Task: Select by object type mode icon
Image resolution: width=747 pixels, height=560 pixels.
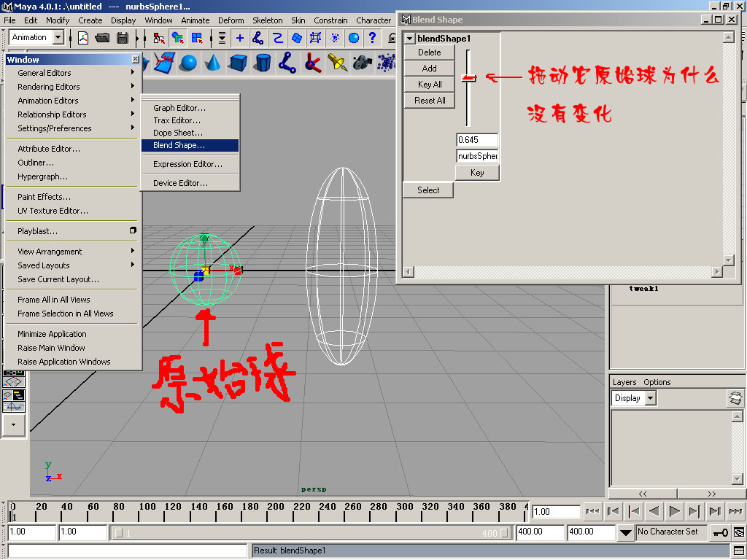Action: (178, 38)
